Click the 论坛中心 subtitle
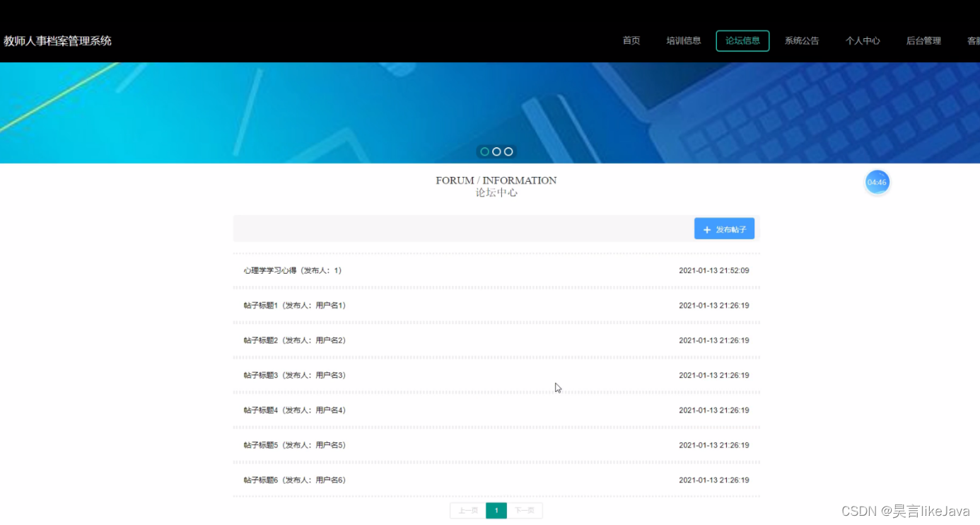The width and height of the screenshot is (980, 525). (x=496, y=192)
